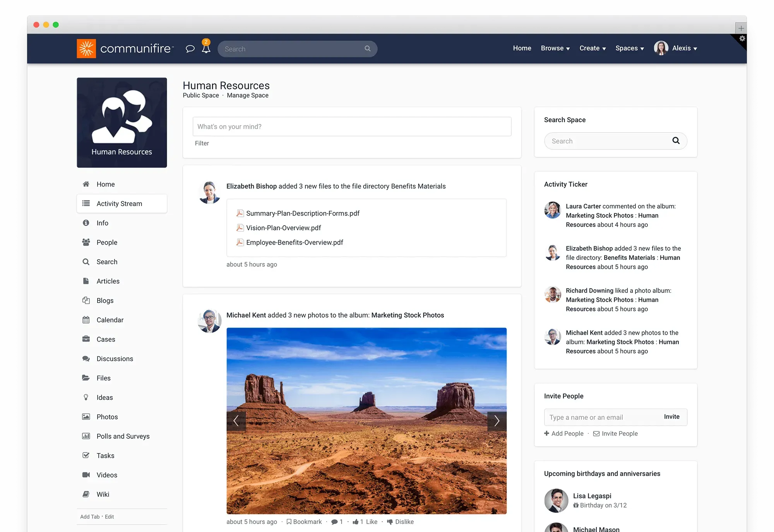This screenshot has height=532, width=774.
Task: Click the Info circle icon in sidebar
Action: [86, 223]
